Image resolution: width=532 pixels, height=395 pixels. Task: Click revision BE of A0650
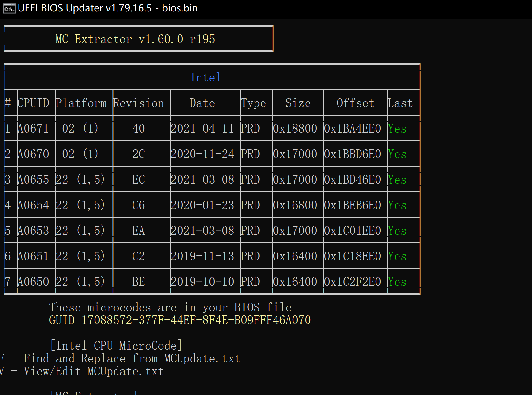pyautogui.click(x=139, y=282)
